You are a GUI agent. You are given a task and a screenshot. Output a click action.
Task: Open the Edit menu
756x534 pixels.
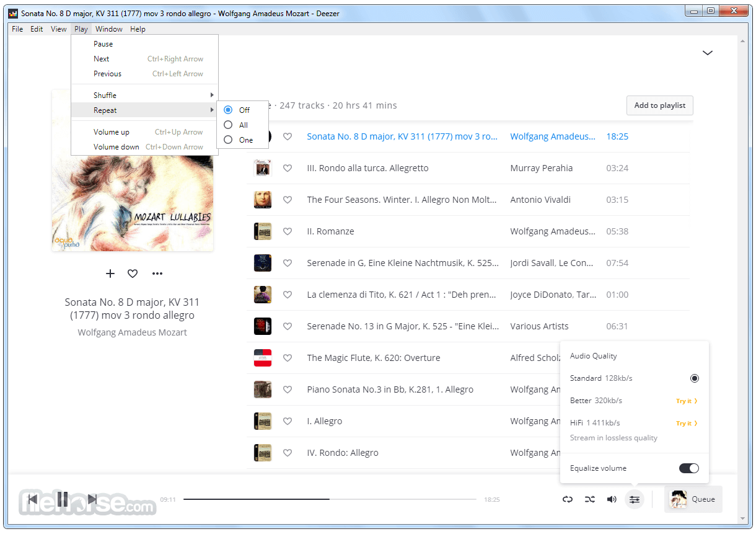(37, 29)
